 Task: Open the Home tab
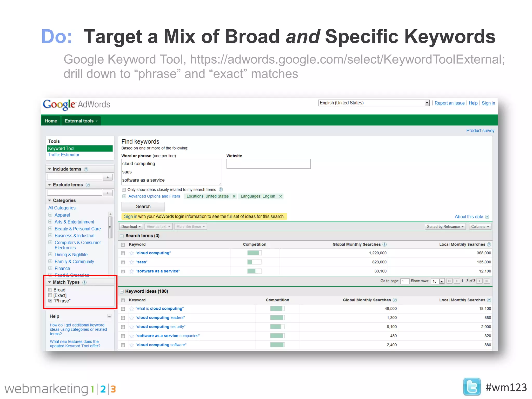[51, 121]
